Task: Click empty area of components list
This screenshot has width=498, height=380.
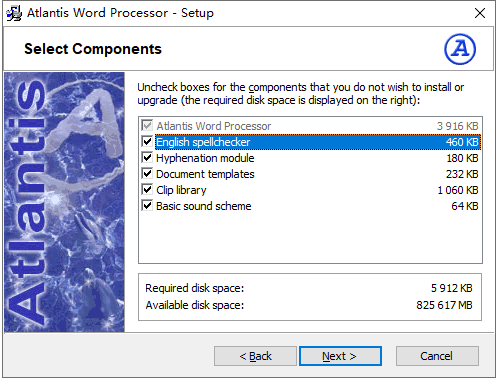Action: point(310,238)
